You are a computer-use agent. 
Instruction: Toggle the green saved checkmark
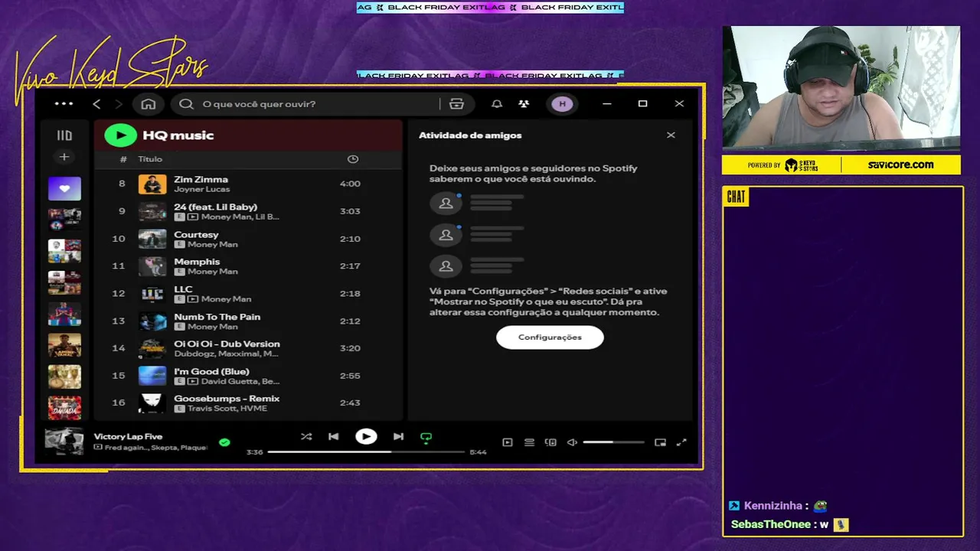[x=224, y=442]
